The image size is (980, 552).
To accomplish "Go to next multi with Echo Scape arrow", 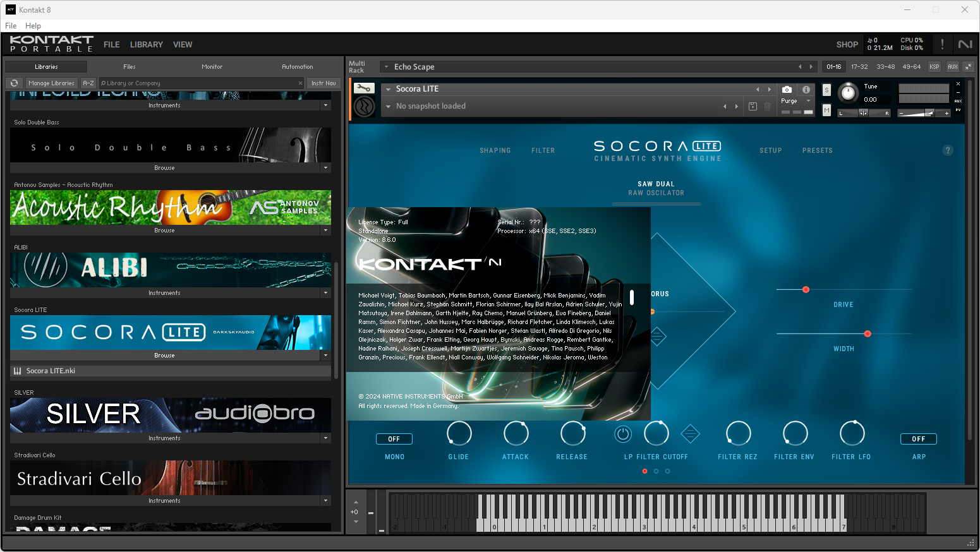I will 811,66.
